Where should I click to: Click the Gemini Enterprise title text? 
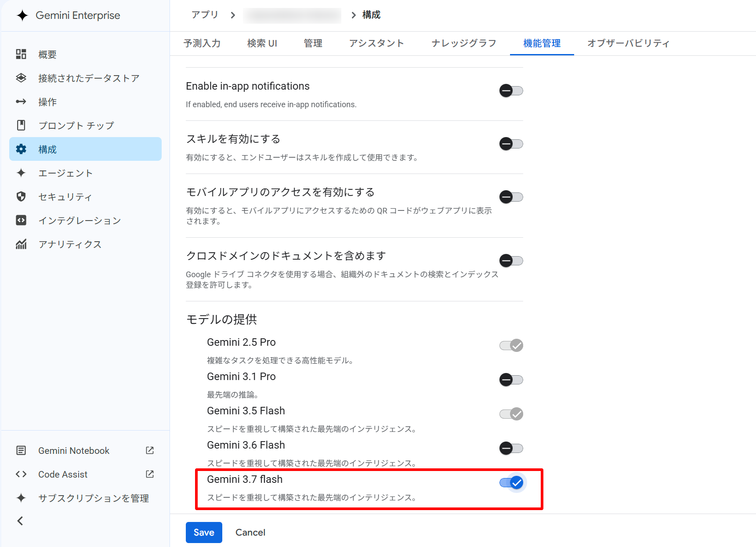pos(78,15)
